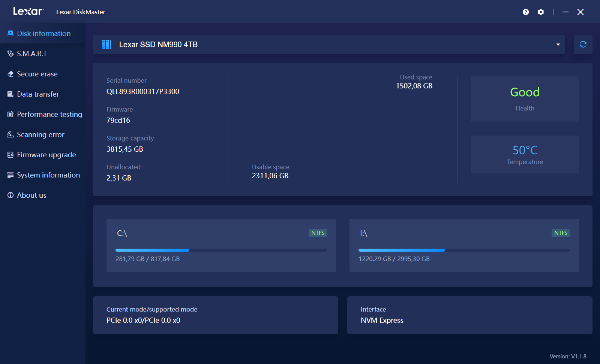Click the S.M.A.R.T stethoscope icon
This screenshot has height=364, width=600.
click(x=10, y=54)
